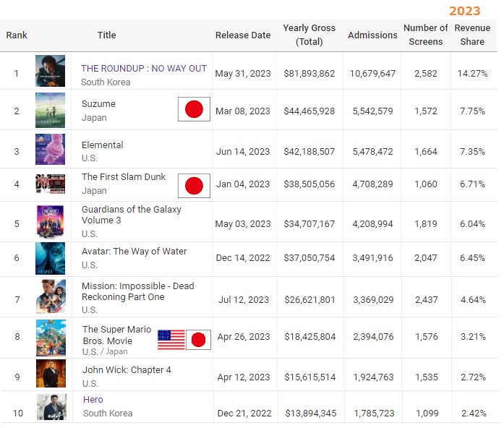This screenshot has width=504, height=428.
Task: Open The Roundup: No Way Out title link
Action: point(144,68)
